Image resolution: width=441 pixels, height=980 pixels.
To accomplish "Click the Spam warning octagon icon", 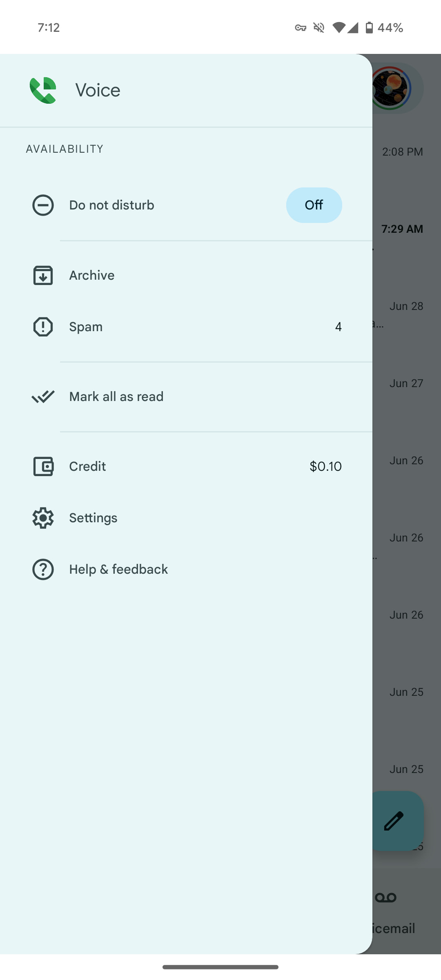I will point(43,327).
